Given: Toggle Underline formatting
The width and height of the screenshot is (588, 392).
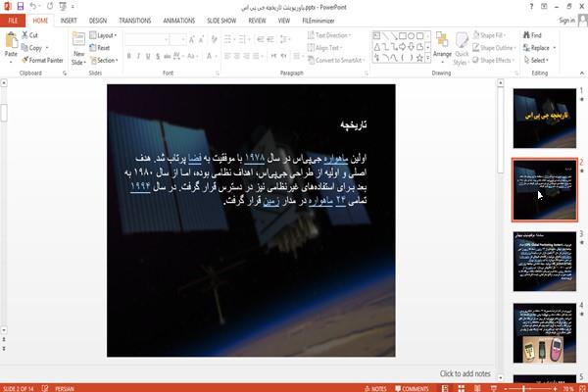Looking at the screenshot, I should [x=148, y=56].
